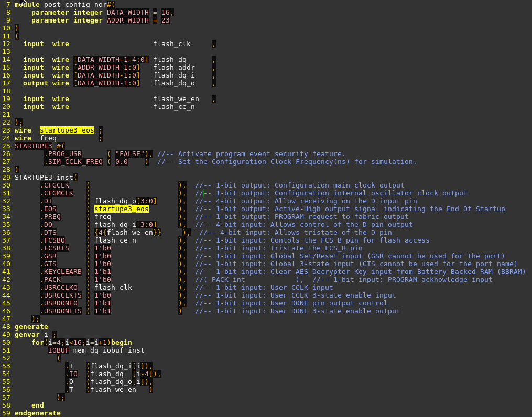
Task: Click comment "Activate program event security feature."
Action: tap(262, 154)
